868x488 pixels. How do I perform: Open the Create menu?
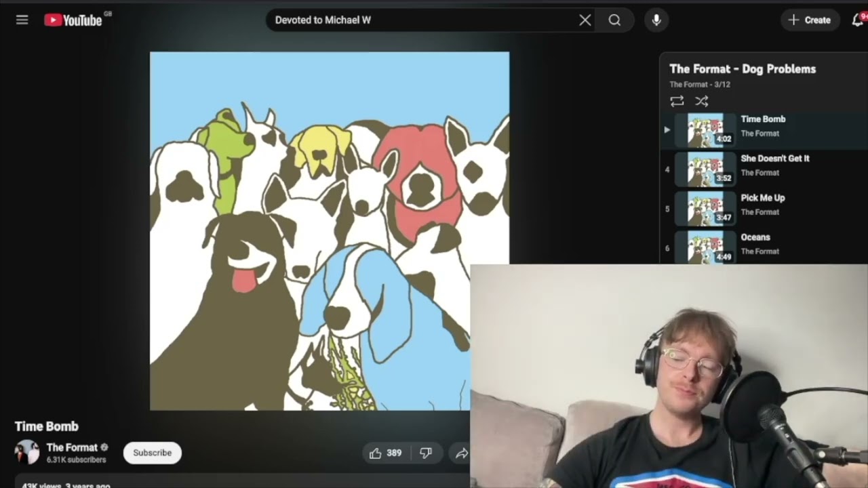tap(810, 20)
